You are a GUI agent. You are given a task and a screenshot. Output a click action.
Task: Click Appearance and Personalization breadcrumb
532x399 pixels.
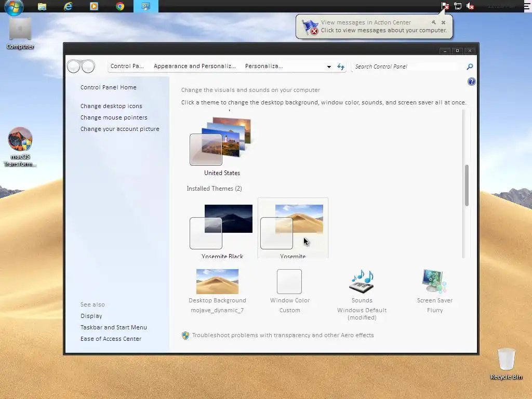194,66
